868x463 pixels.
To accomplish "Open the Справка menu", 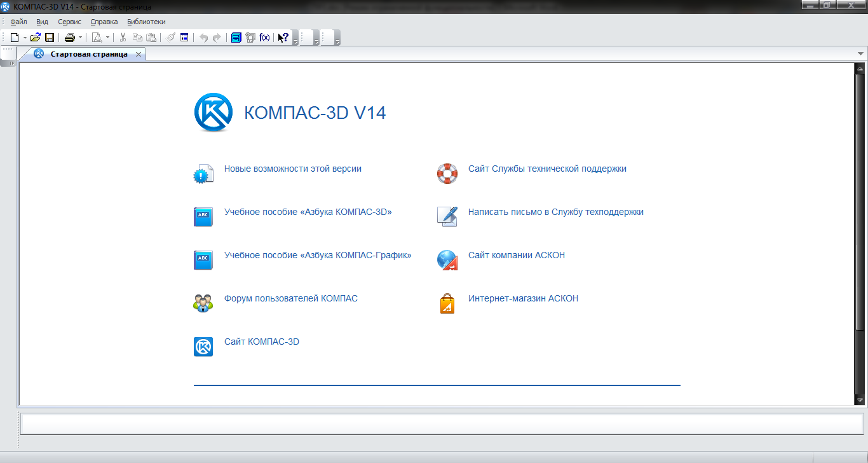I will click(104, 22).
